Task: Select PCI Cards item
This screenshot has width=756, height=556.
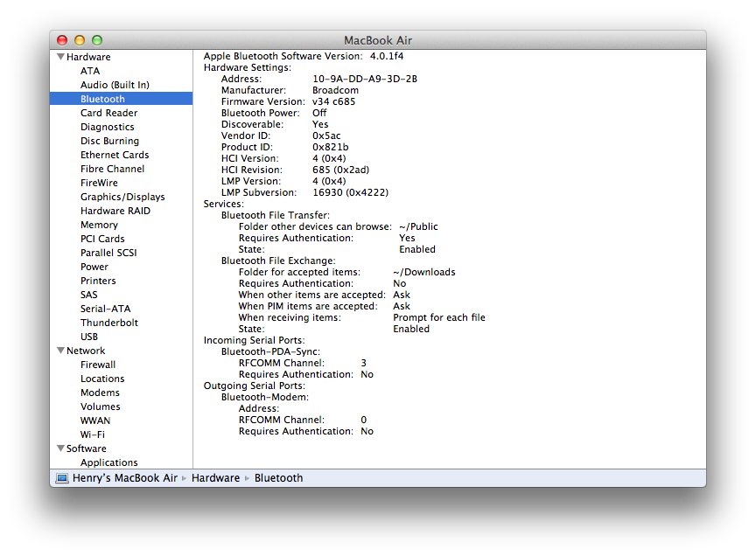Action: (102, 239)
